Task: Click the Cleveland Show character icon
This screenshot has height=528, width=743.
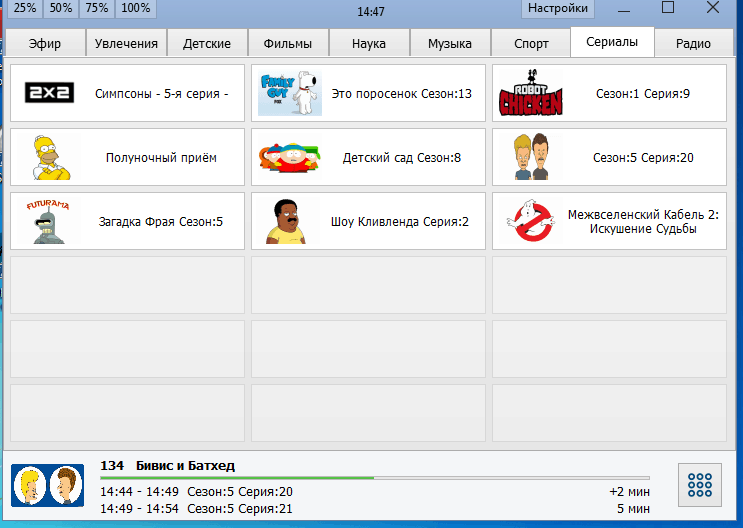Action: (286, 221)
